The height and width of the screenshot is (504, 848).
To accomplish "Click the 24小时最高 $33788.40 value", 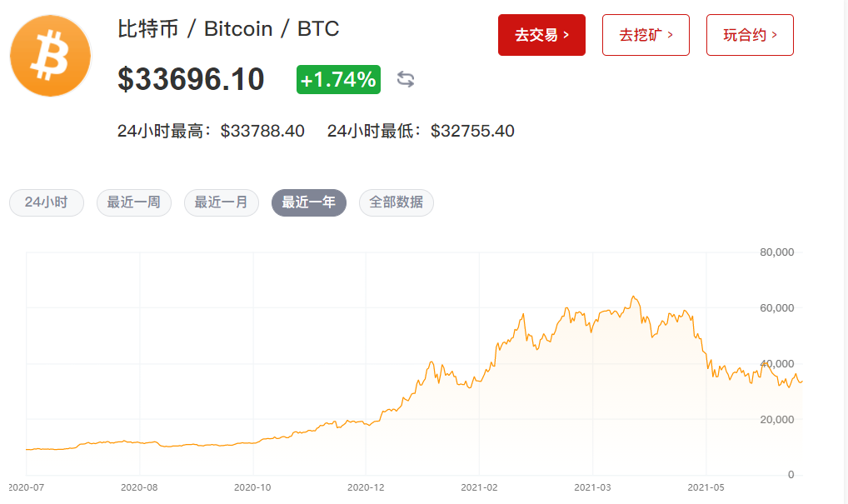I will pos(262,131).
